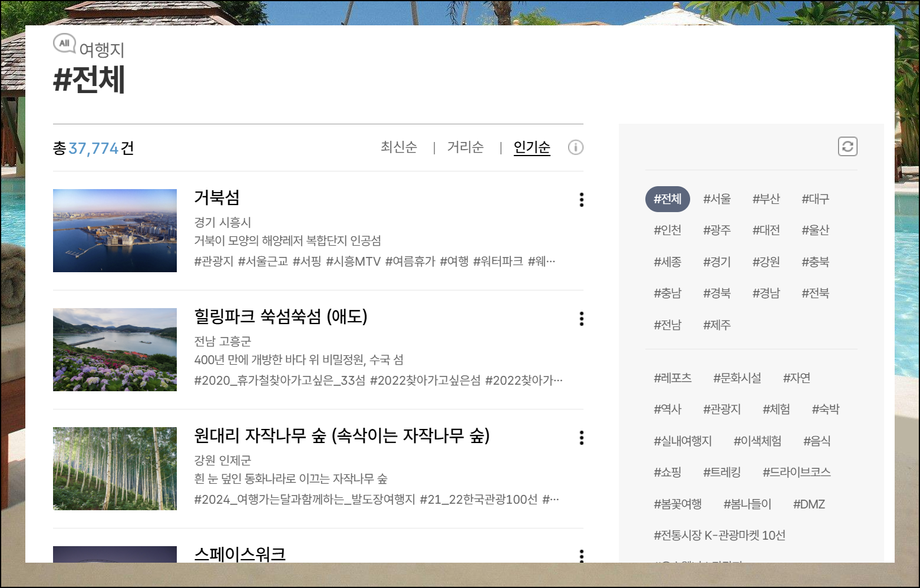This screenshot has width=920, height=588.
Task: Click the 강원 인제군 location text
Action: (x=223, y=461)
